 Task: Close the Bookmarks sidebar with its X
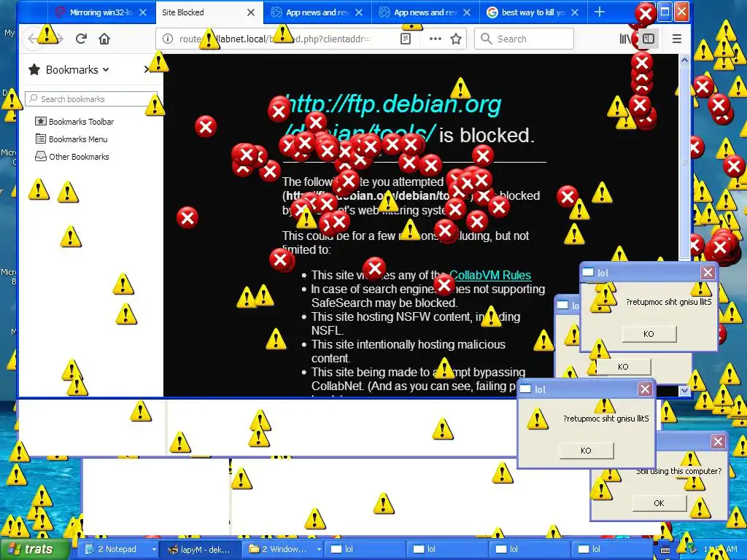point(147,69)
